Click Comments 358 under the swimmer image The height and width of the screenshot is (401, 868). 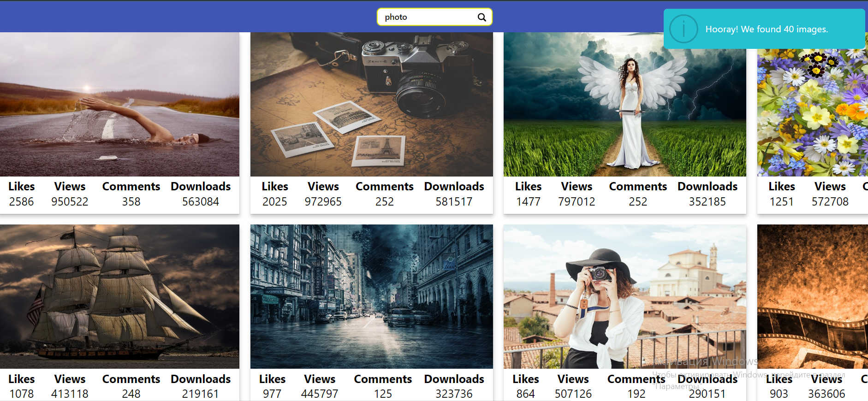[x=131, y=202]
